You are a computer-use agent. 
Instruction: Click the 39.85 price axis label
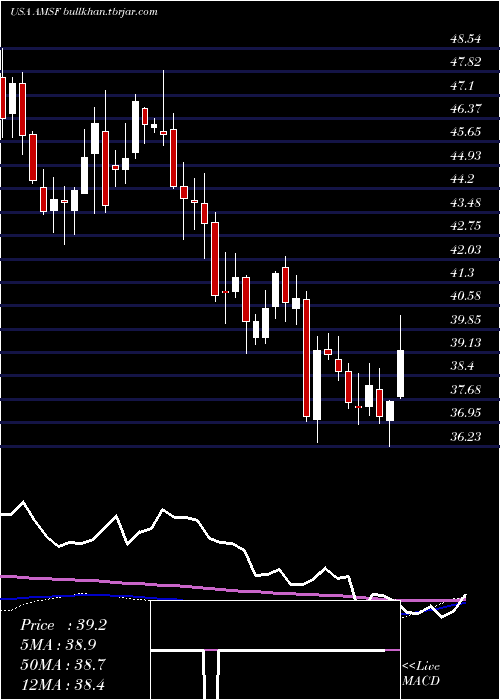pos(466,320)
